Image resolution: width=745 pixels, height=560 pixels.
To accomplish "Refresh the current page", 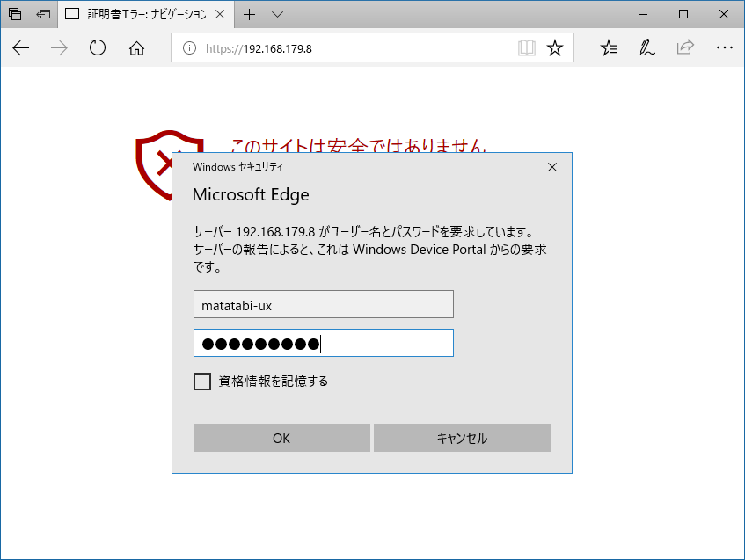I will coord(98,48).
